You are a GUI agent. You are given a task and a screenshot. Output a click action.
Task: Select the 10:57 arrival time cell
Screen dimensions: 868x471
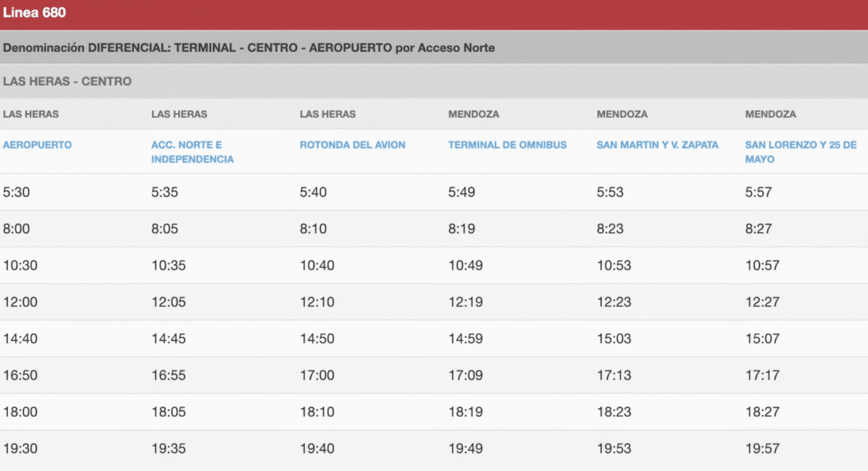[762, 266]
